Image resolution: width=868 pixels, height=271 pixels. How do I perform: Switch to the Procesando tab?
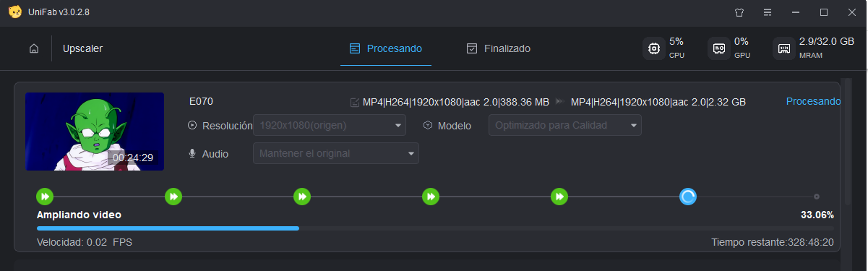tap(386, 48)
